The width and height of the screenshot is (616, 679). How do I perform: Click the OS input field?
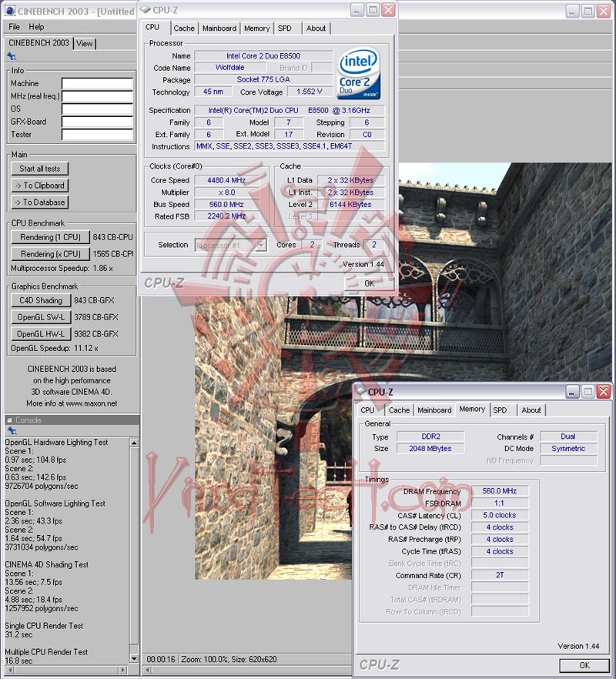(x=97, y=109)
